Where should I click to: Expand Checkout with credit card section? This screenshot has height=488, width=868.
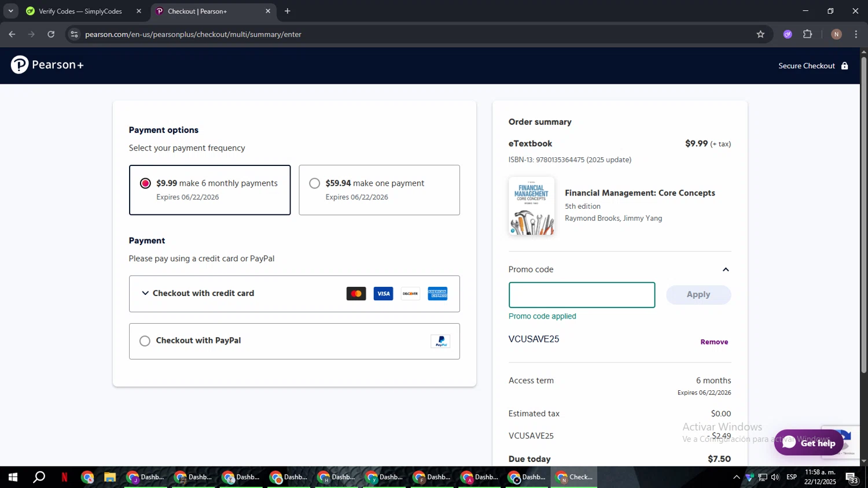point(145,293)
